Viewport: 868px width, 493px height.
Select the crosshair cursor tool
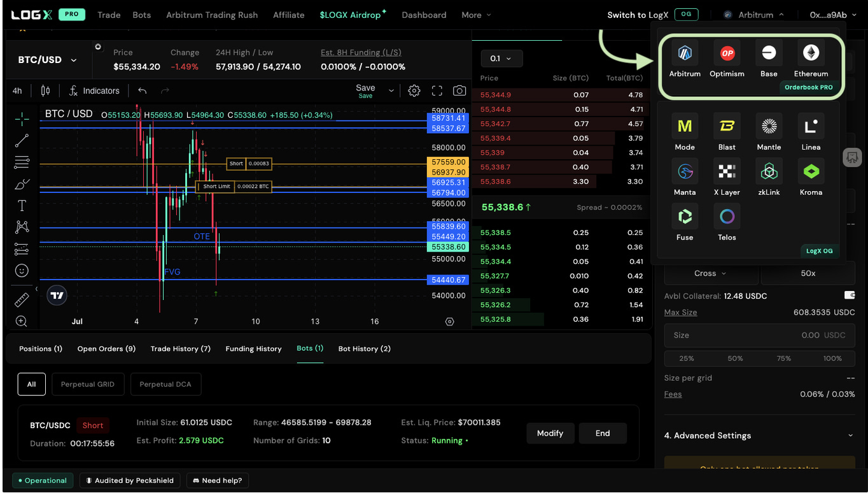pos(22,119)
